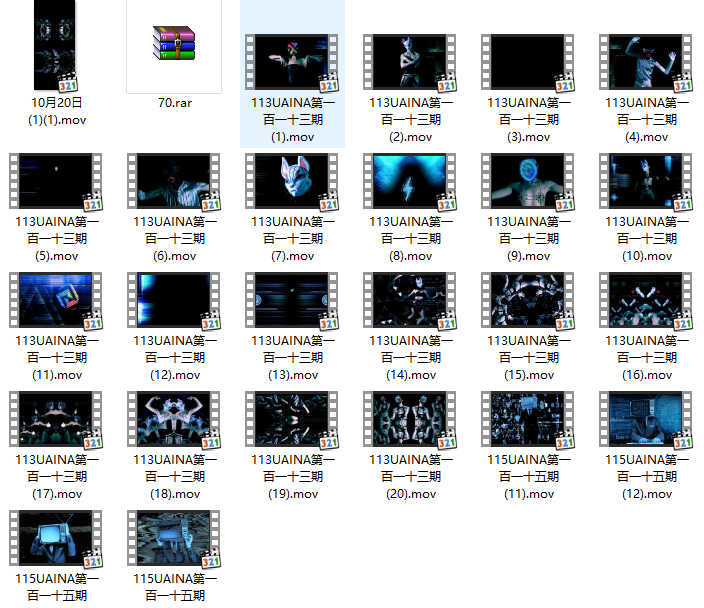The height and width of the screenshot is (608, 704).
Task: Select 113UAINA (14).mov video thumbnail
Action: [x=409, y=300]
